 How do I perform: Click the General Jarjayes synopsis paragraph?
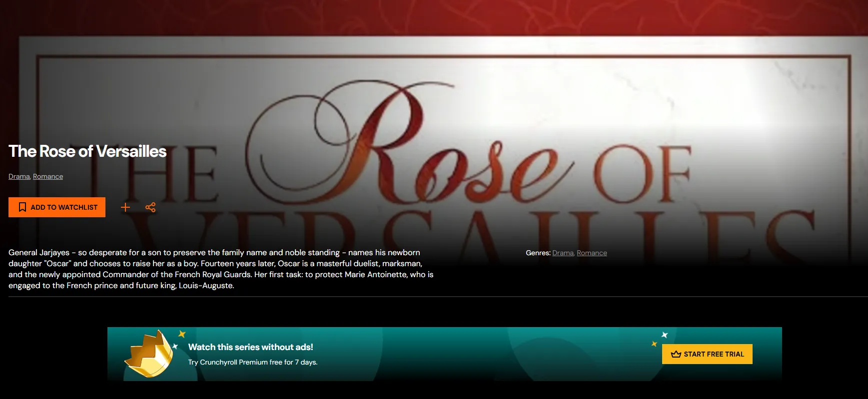click(221, 269)
